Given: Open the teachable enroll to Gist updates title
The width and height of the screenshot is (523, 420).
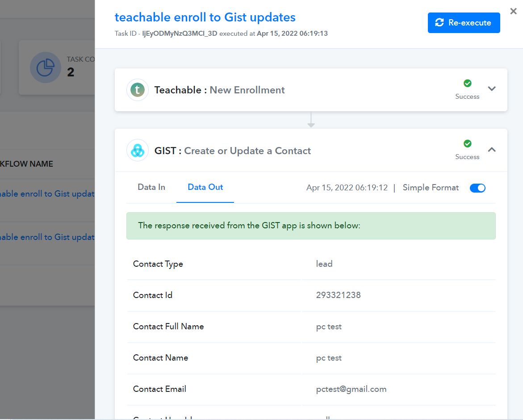Looking at the screenshot, I should (205, 17).
